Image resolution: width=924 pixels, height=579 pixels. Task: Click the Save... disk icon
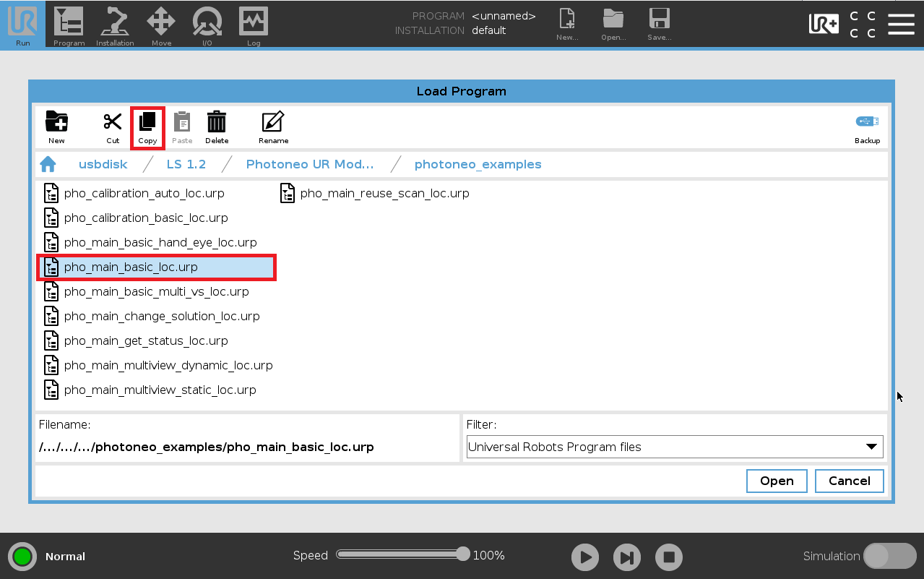point(659,25)
